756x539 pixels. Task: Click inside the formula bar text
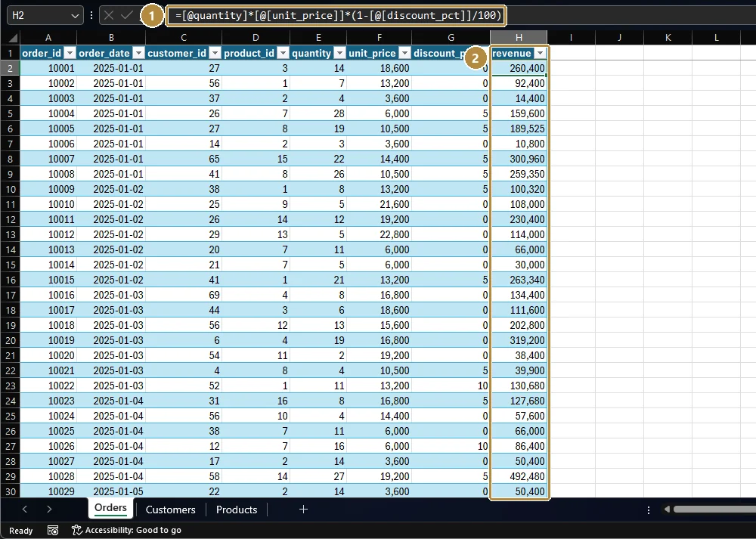pos(339,15)
